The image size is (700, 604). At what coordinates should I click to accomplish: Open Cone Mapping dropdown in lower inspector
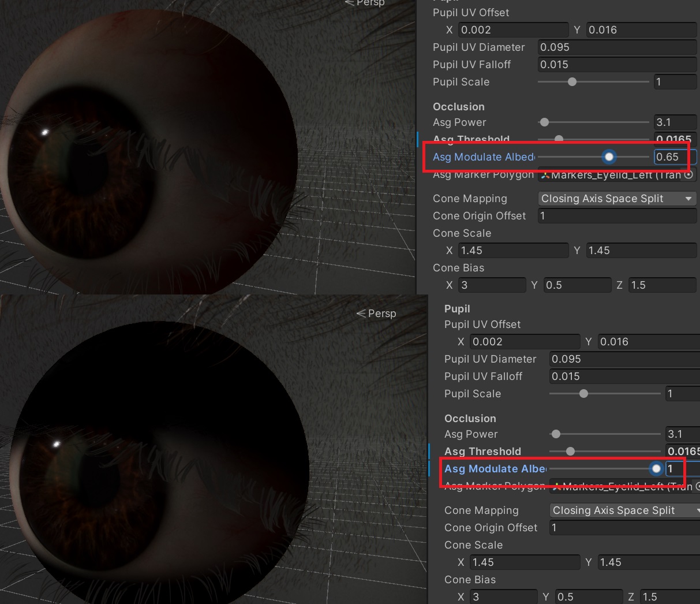coord(624,510)
